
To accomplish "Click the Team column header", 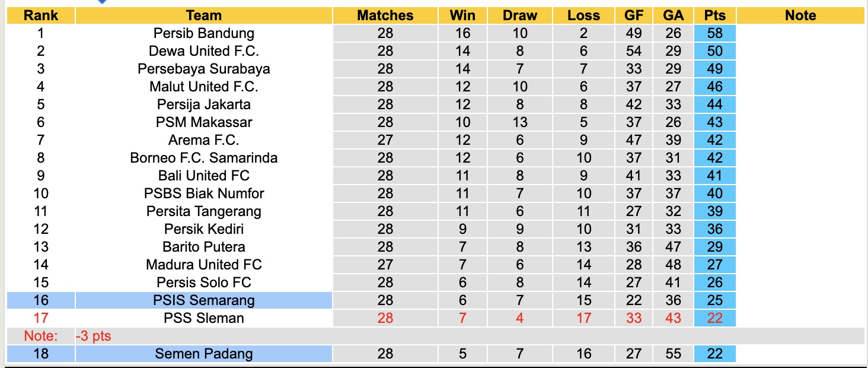I will click(203, 16).
